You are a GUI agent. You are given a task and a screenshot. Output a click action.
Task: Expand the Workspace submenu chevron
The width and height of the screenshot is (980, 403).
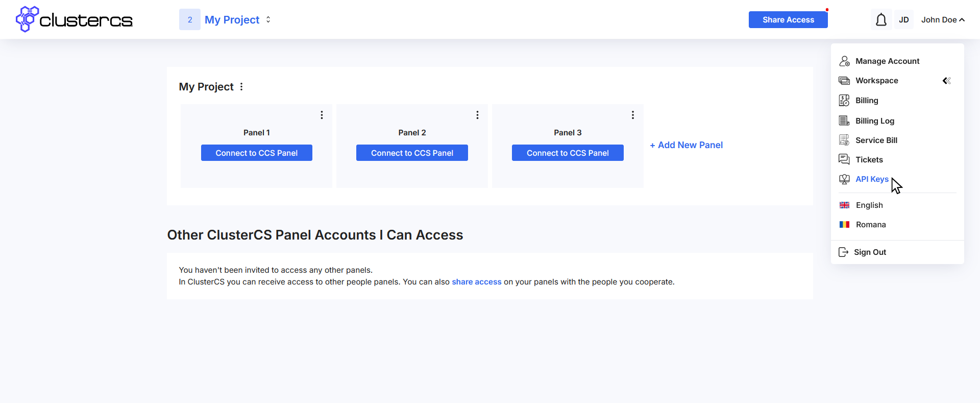[946, 81]
